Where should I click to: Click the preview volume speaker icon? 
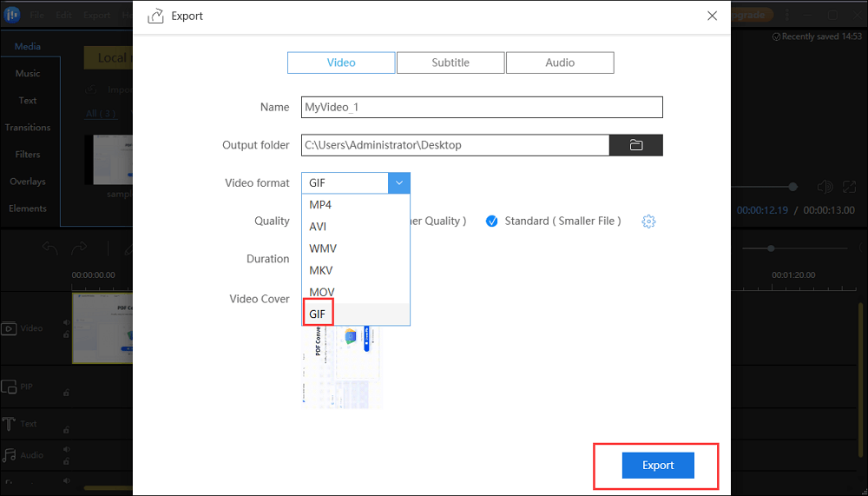pos(825,187)
